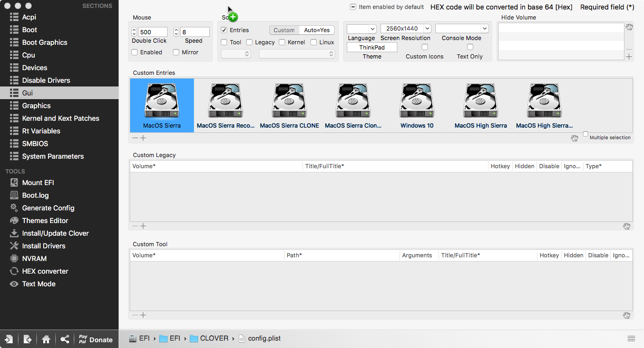This screenshot has height=348, width=644.
Task: Toggle the mouse Mirror checkbox
Action: point(176,52)
